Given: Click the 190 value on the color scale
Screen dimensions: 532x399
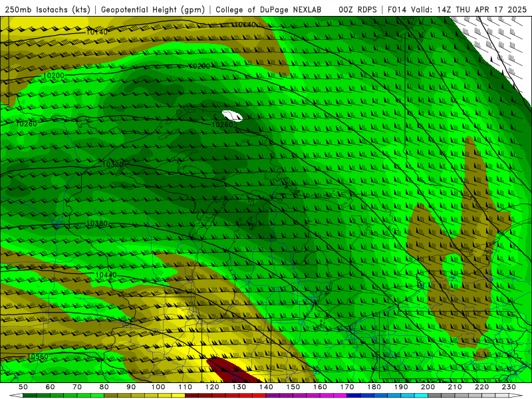Looking at the screenshot, I should [401, 387].
